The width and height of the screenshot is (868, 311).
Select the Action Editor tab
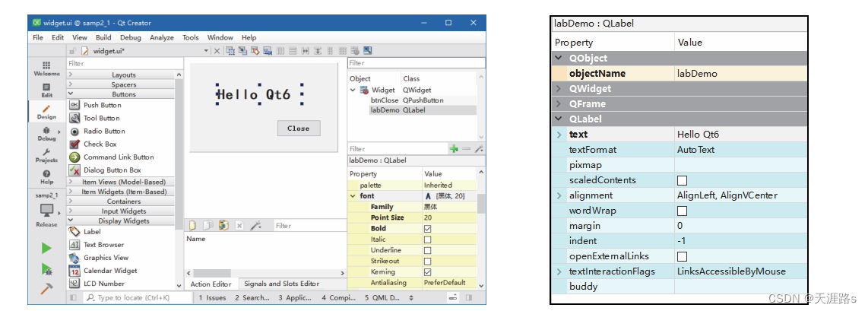click(211, 284)
